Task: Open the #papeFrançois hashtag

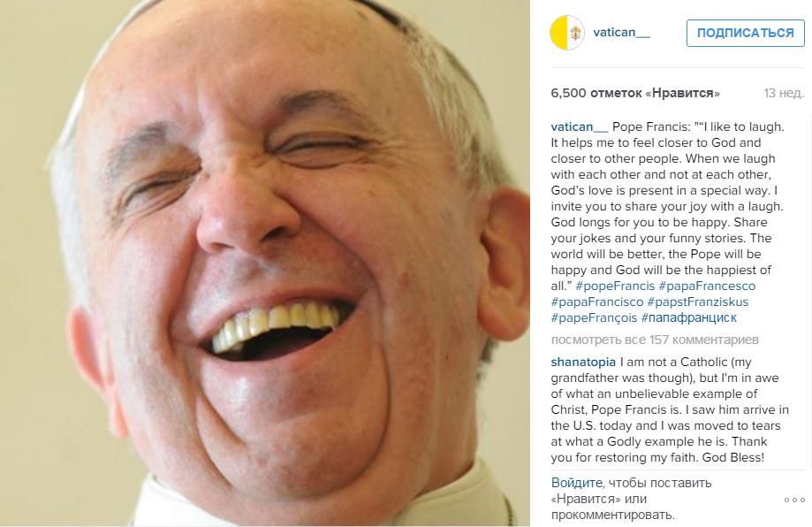Action: click(594, 318)
